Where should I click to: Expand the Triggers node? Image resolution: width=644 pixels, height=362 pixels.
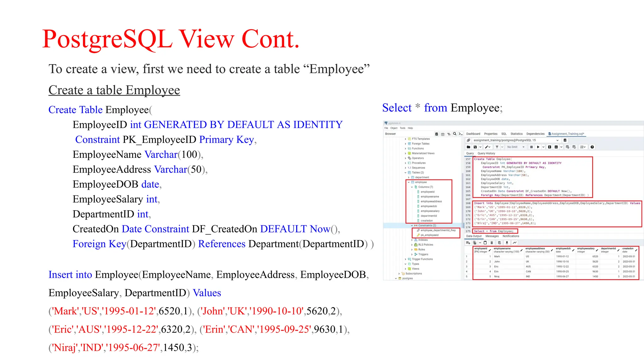(x=412, y=255)
